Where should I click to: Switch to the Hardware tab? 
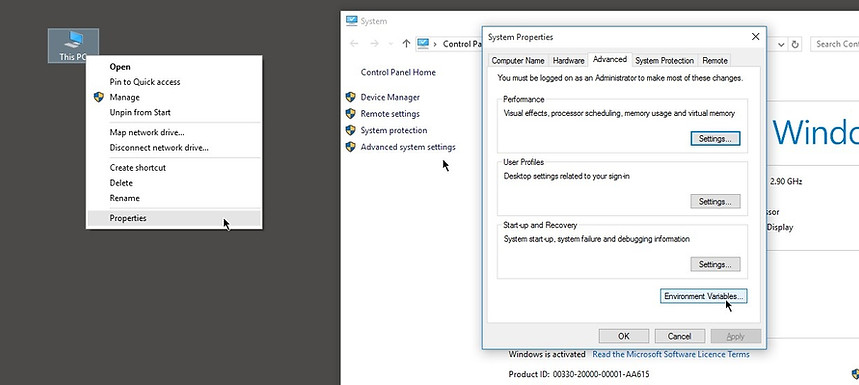568,60
